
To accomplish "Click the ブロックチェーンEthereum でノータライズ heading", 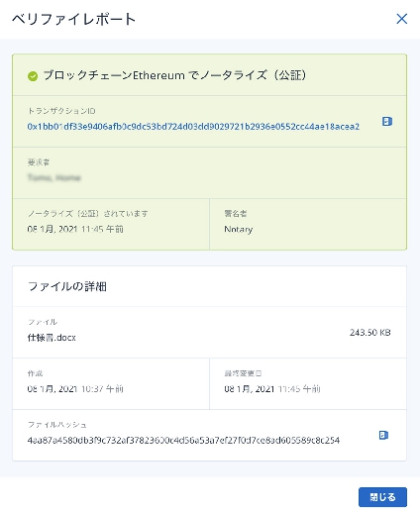I will (174, 75).
